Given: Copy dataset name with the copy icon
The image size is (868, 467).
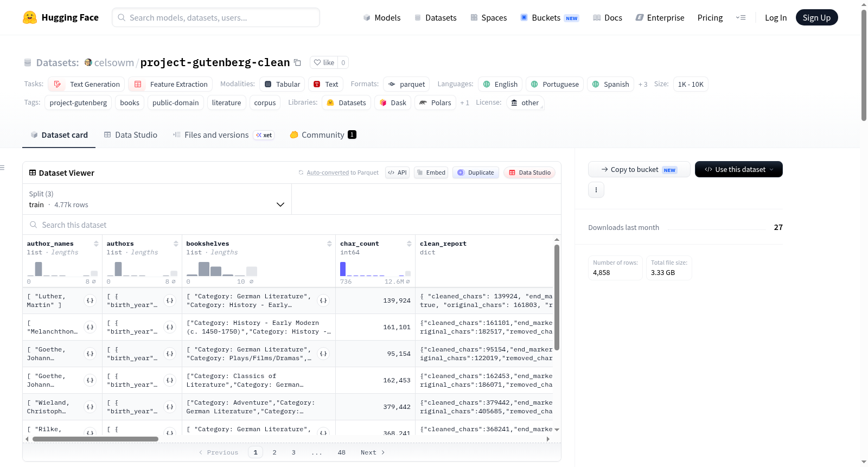Looking at the screenshot, I should pos(297,62).
